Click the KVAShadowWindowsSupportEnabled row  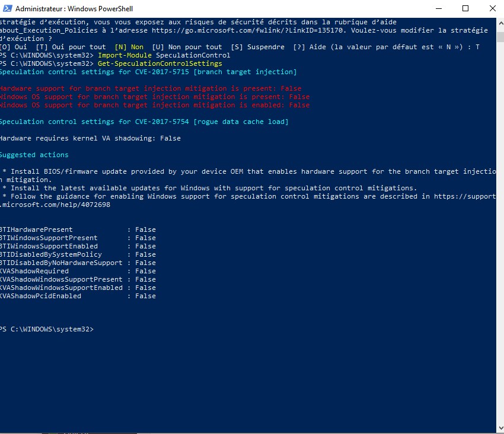coord(78,288)
